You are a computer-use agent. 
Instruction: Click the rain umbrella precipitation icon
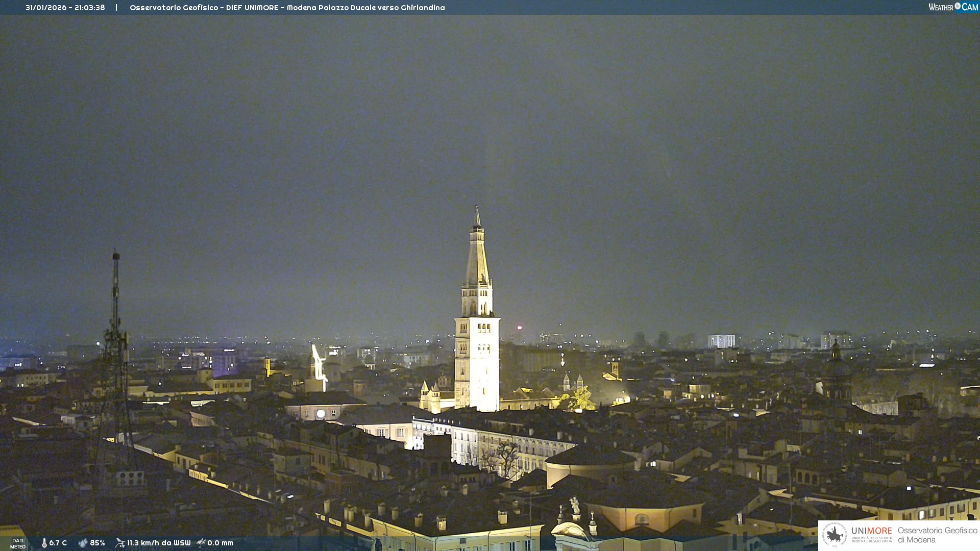coord(201,543)
